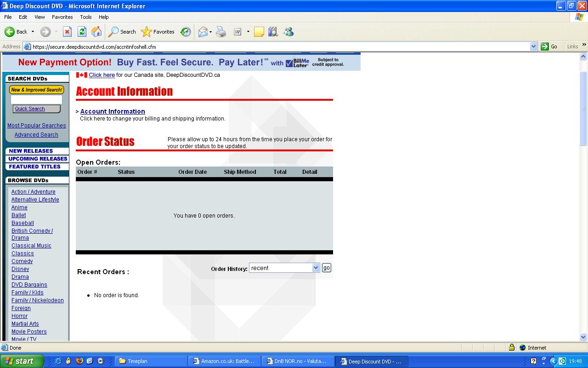The width and height of the screenshot is (588, 368).
Task: Go to the Home page icon
Action: tap(96, 32)
